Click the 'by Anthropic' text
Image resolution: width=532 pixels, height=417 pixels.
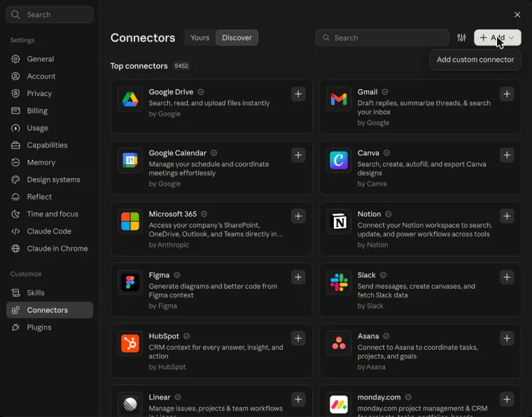coord(169,245)
